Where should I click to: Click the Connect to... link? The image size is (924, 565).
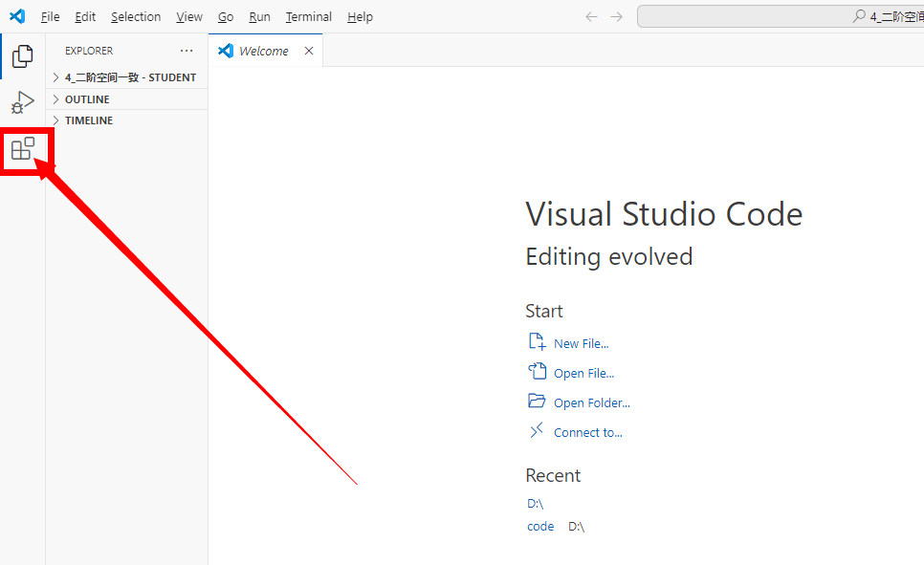pos(588,432)
